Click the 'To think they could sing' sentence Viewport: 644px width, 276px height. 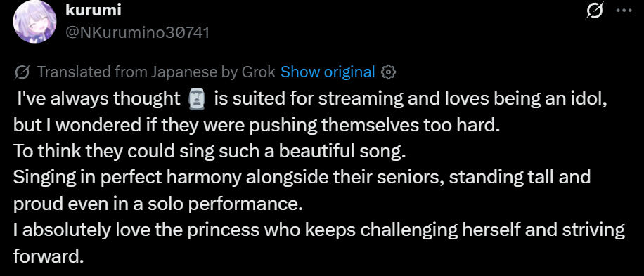[x=210, y=152]
